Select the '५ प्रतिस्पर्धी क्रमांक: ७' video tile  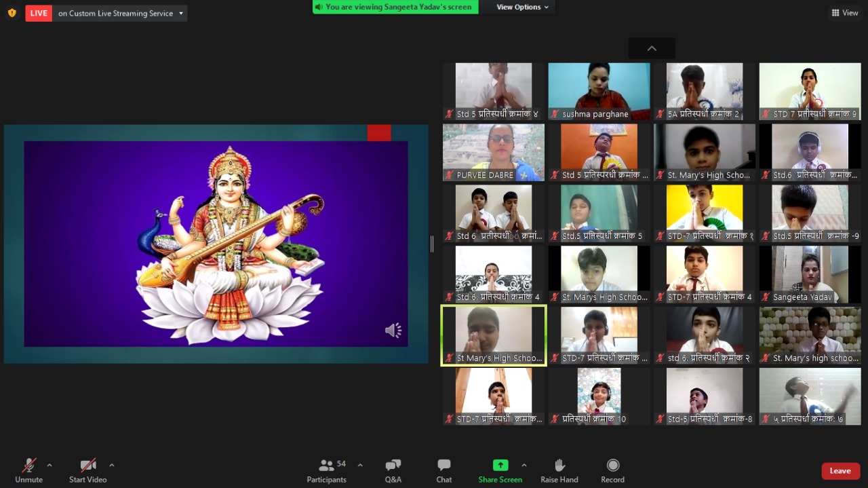click(x=810, y=396)
